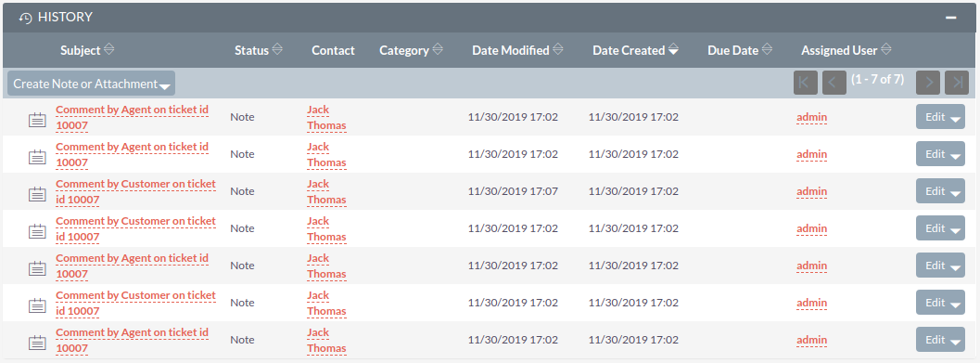The image size is (980, 363).
Task: Click note icon of first history row
Action: pyautogui.click(x=37, y=120)
